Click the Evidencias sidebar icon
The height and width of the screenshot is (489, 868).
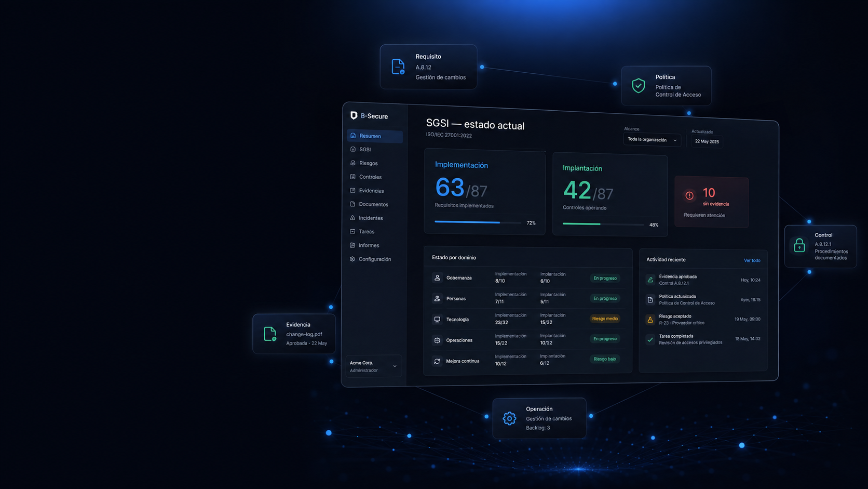353,191
